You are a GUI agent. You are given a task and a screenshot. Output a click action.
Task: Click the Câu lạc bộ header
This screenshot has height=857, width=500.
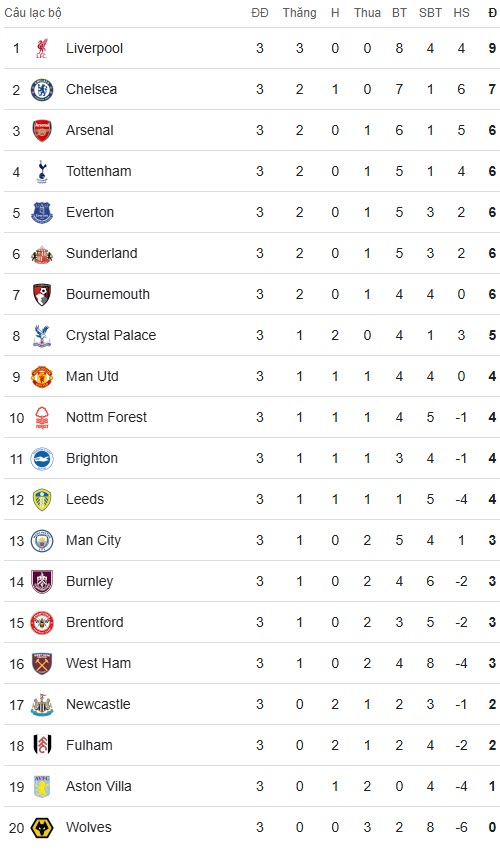click(x=33, y=13)
